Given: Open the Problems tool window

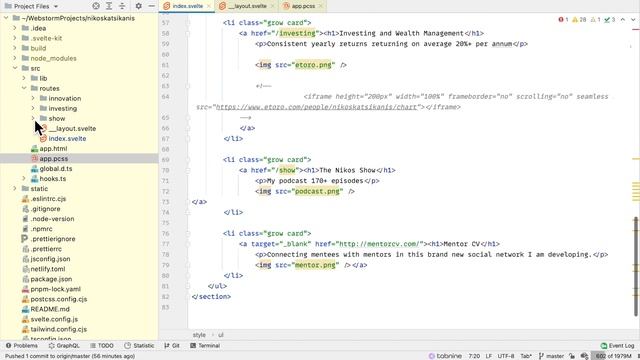Looking at the screenshot, I should [22, 345].
